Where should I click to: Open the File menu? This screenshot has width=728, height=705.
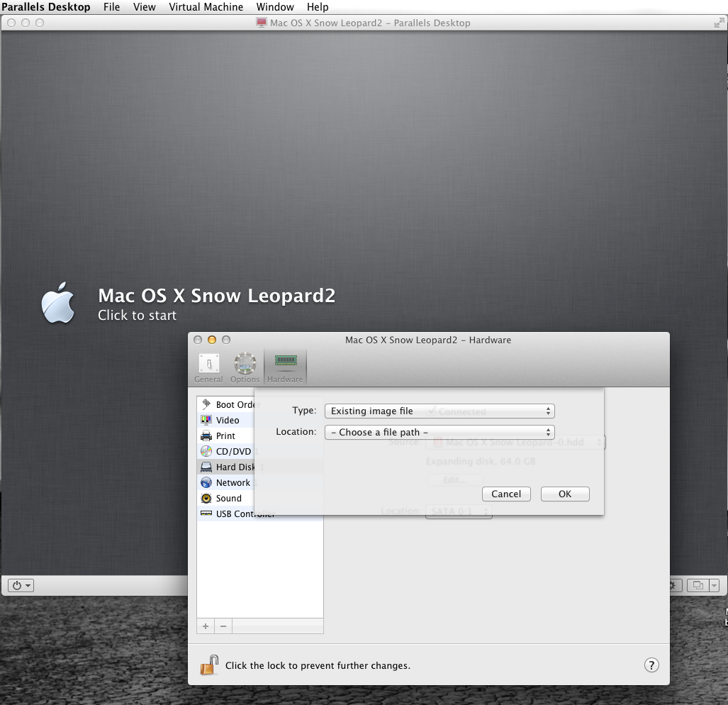pyautogui.click(x=111, y=7)
